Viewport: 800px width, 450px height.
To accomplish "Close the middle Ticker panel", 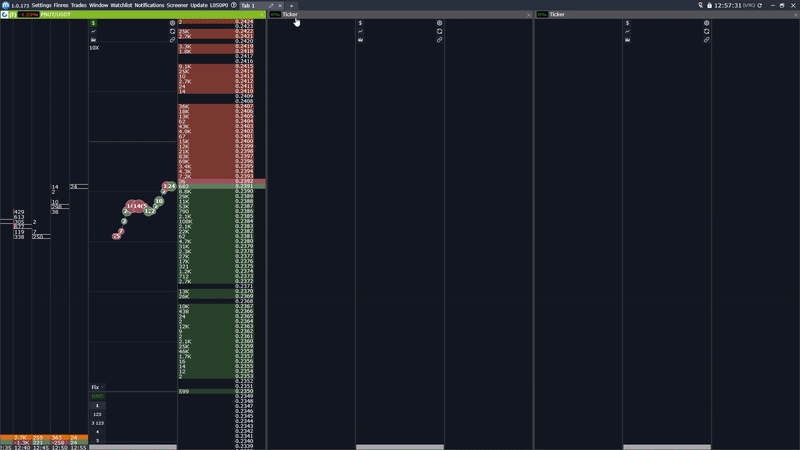I will click(529, 15).
